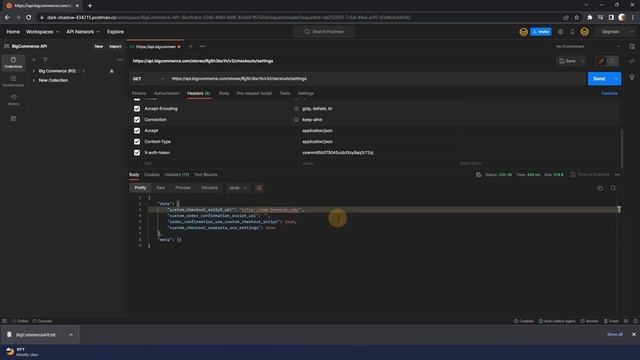Open response options three-dots menu
Image resolution: width=640 pixels, height=360 pixels.
617,175
